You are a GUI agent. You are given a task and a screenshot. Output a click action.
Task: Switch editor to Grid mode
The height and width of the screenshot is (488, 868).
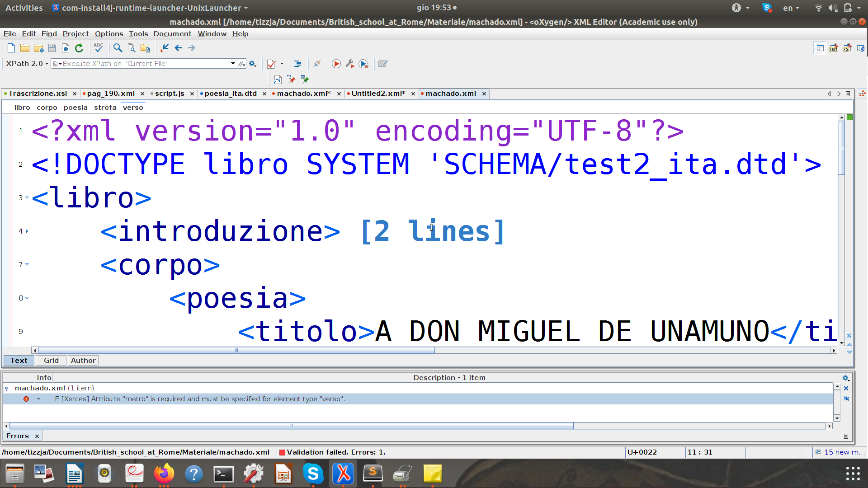51,361
